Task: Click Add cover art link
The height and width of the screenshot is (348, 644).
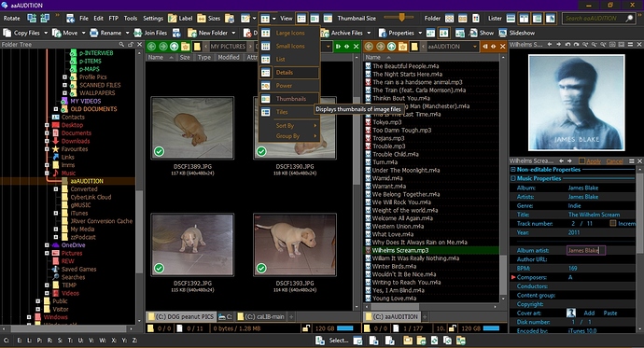Action: point(589,313)
